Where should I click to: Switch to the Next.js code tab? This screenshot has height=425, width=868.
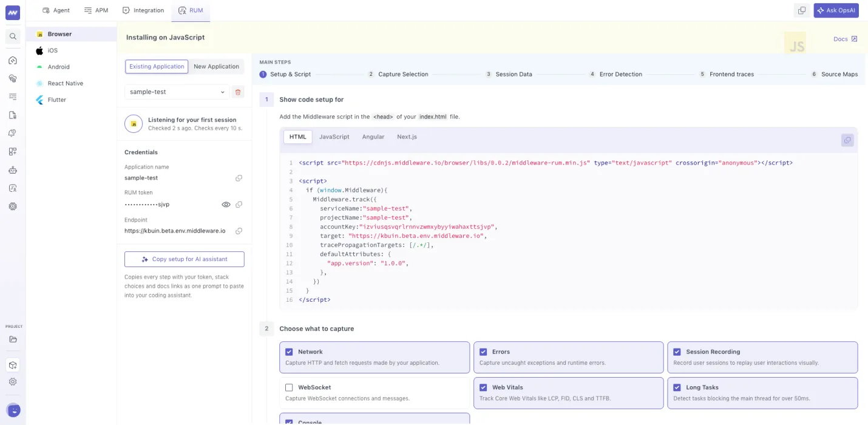tap(407, 137)
